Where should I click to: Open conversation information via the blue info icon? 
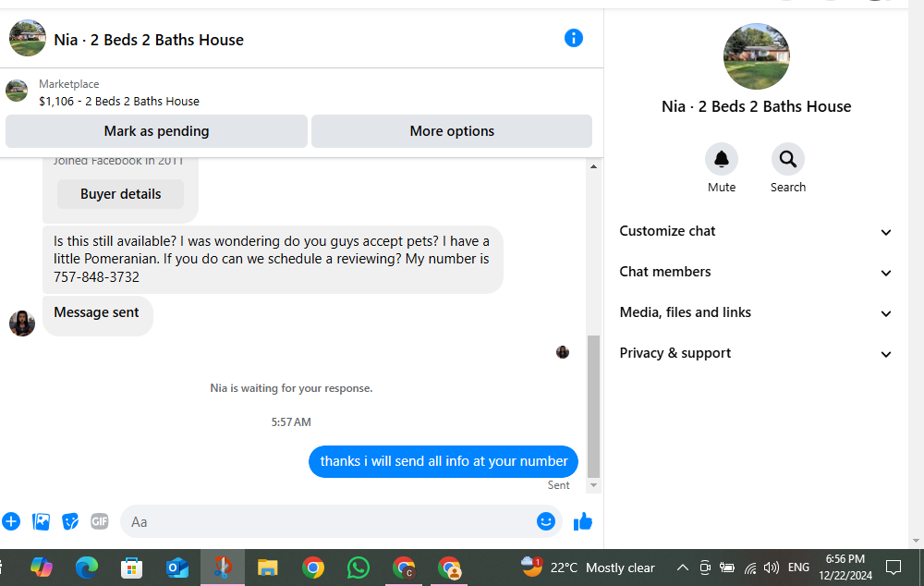574,38
